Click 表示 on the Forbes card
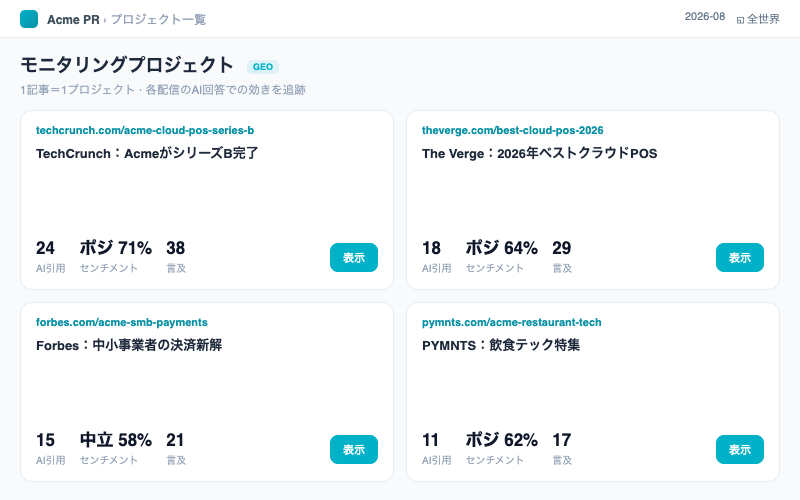 pos(354,449)
